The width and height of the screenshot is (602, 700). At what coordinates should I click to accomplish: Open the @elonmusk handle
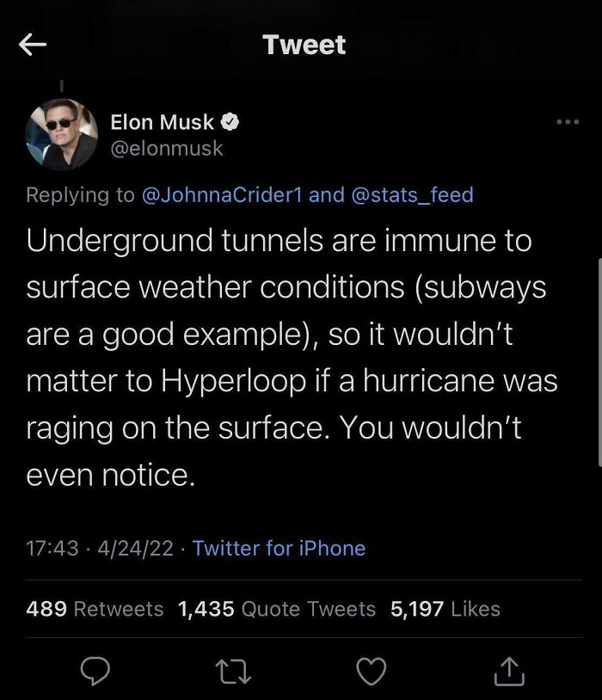[x=167, y=148]
